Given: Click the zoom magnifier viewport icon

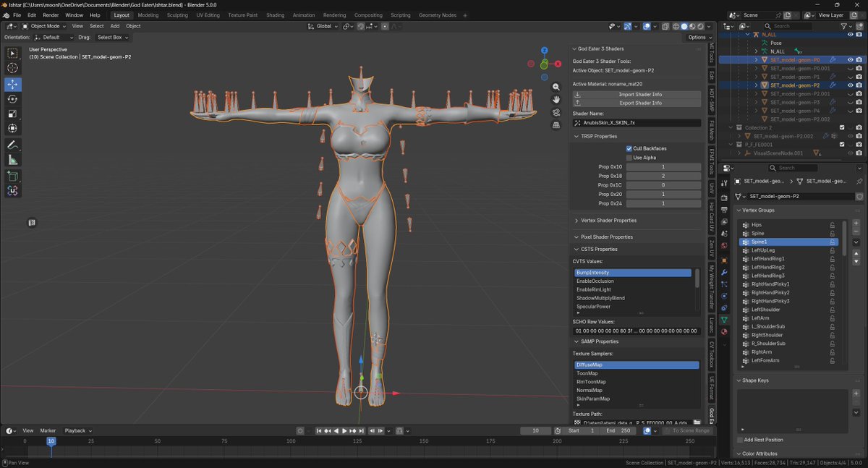Looking at the screenshot, I should tap(556, 87).
